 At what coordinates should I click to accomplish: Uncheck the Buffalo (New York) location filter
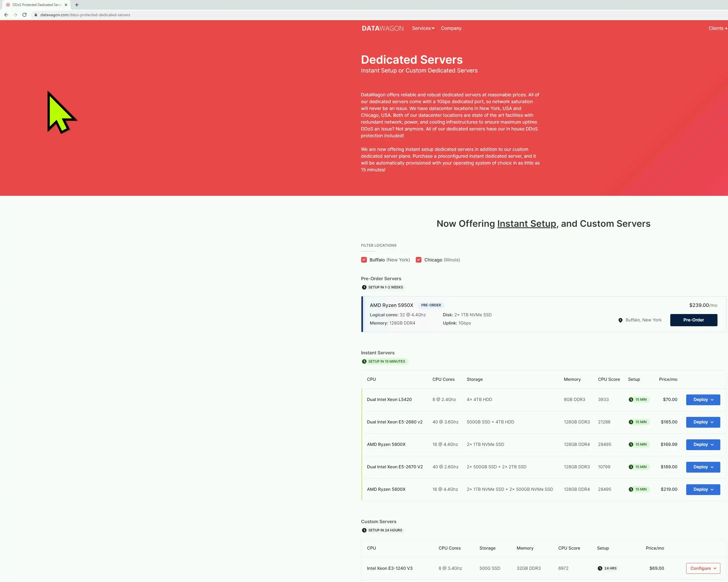click(x=364, y=260)
